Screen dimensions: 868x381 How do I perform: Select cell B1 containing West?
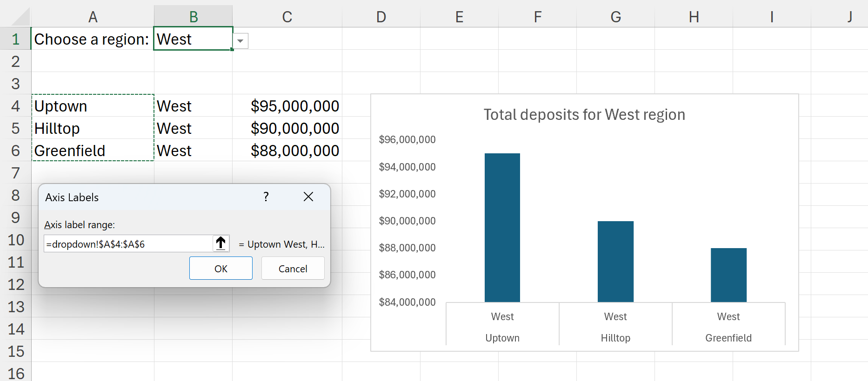pos(193,39)
